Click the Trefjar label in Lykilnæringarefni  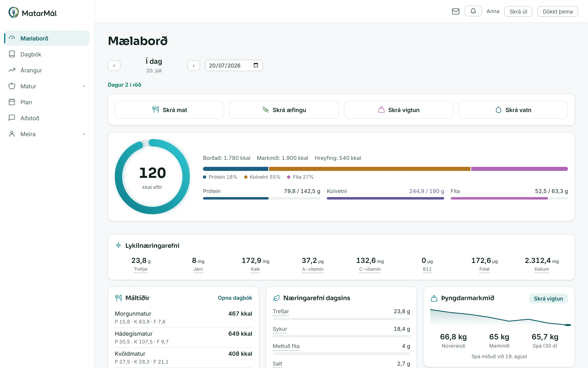[141, 269]
